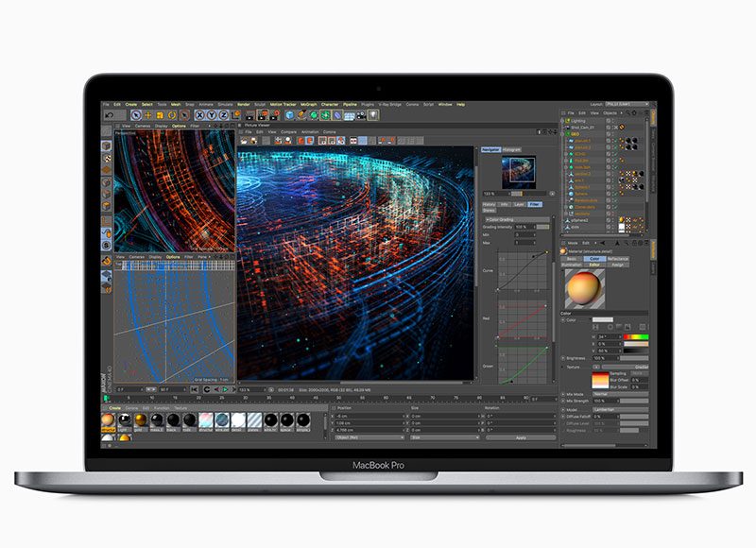Click the Camera object icon in toolbar
Viewport: 756px width, 548px height.
point(363,114)
